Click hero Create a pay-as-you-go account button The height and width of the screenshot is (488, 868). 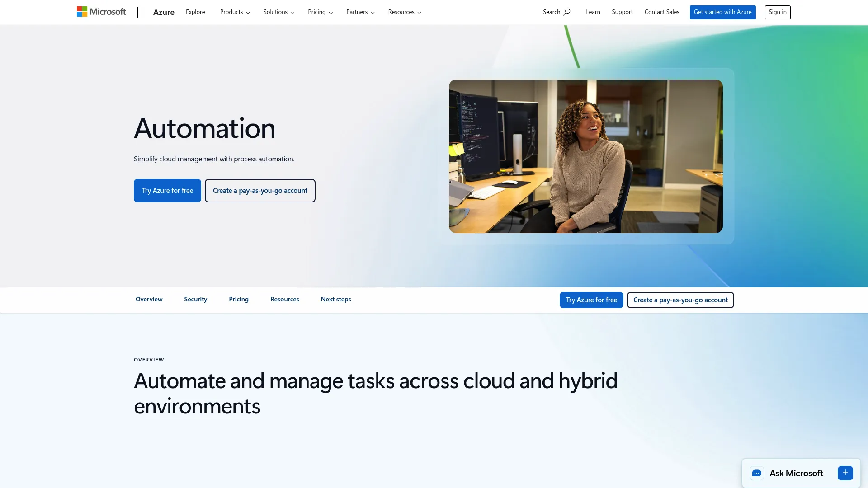(x=260, y=191)
